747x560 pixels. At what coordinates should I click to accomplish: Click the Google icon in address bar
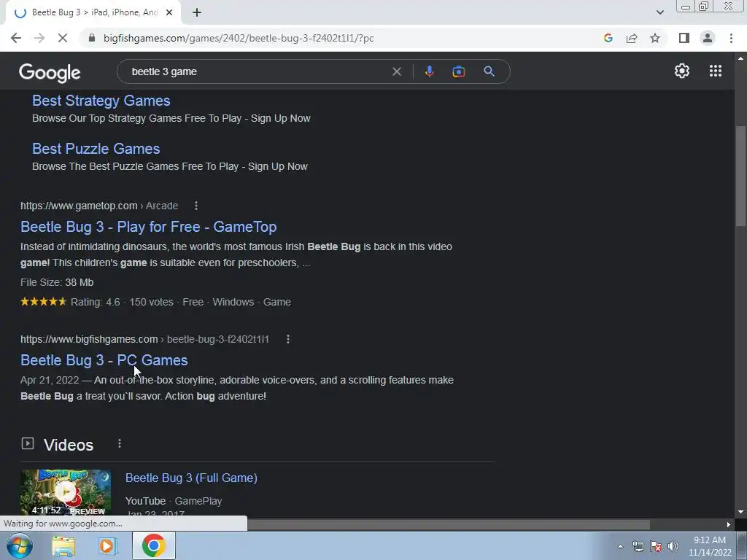608,38
